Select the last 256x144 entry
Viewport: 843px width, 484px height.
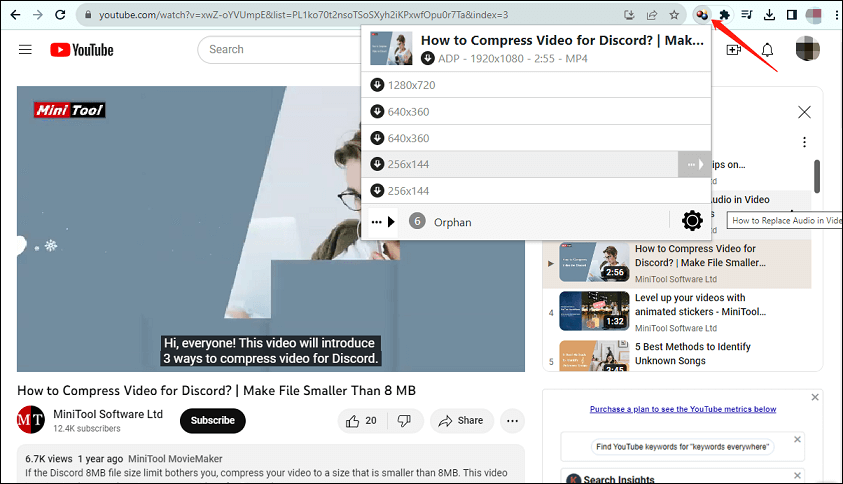pyautogui.click(x=536, y=190)
